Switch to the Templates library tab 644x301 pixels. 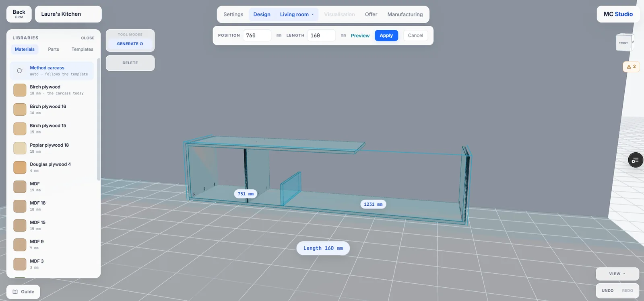click(x=83, y=49)
